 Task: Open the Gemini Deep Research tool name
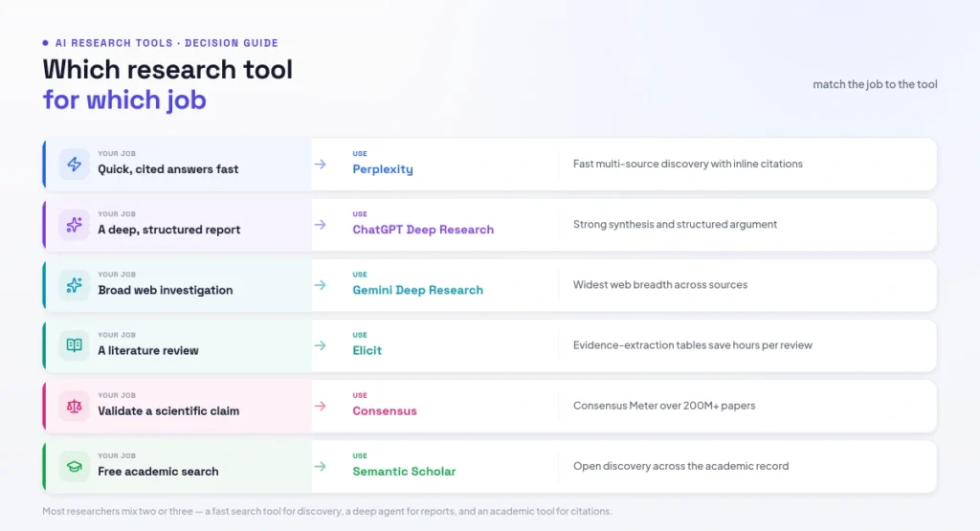coord(417,290)
